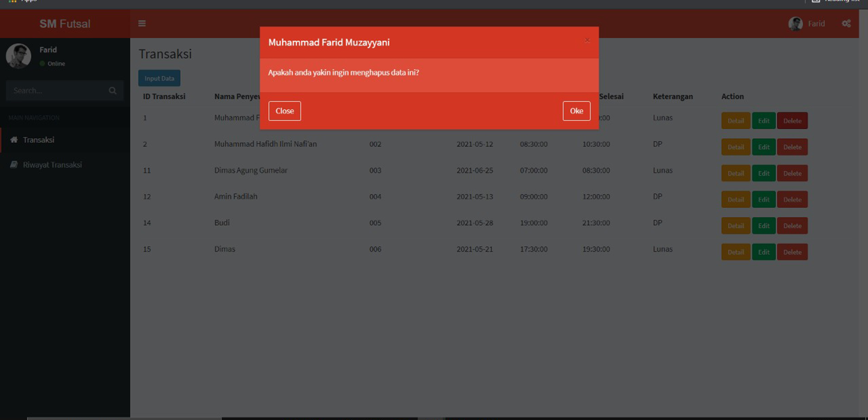Click the Farid username in top header
Image resolution: width=868 pixels, height=420 pixels.
tap(816, 24)
